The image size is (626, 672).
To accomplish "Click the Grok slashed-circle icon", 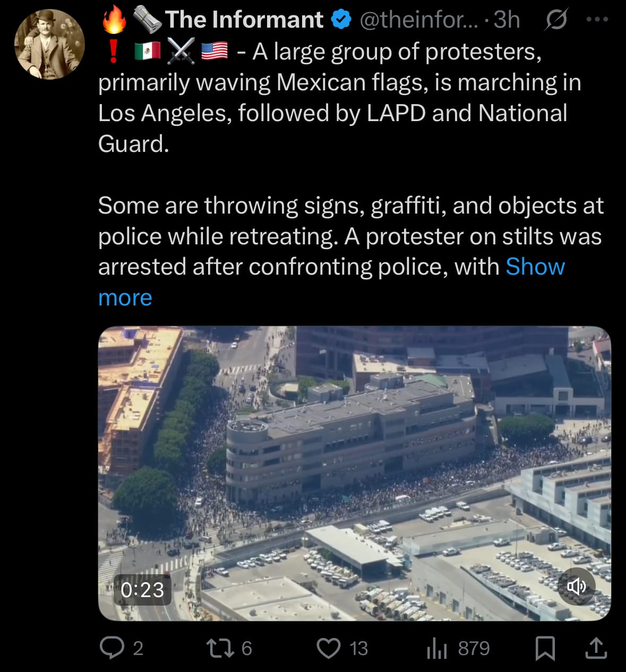I will pos(556,20).
